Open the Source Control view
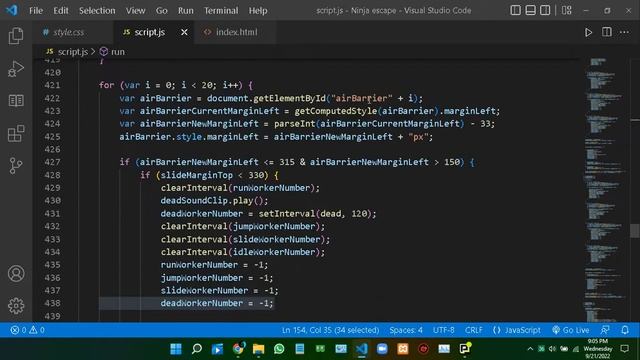 [x=16, y=166]
